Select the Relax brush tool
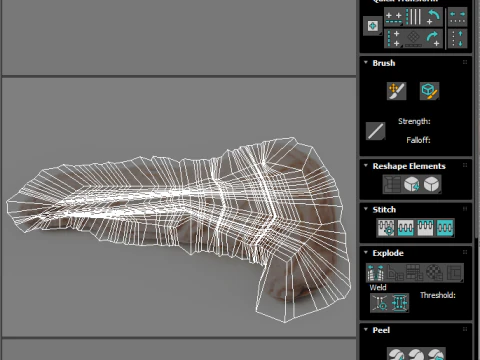 (x=429, y=91)
